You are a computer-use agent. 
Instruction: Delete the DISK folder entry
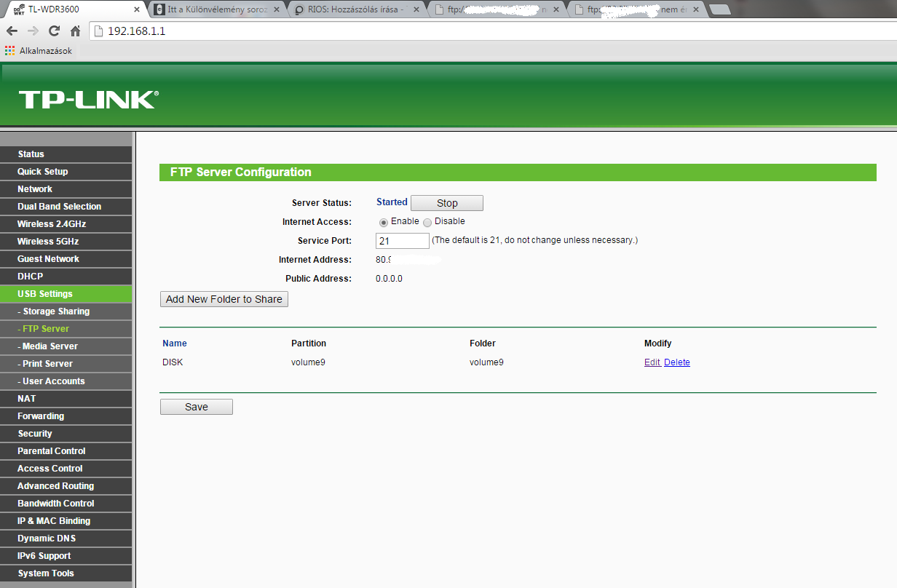[677, 362]
